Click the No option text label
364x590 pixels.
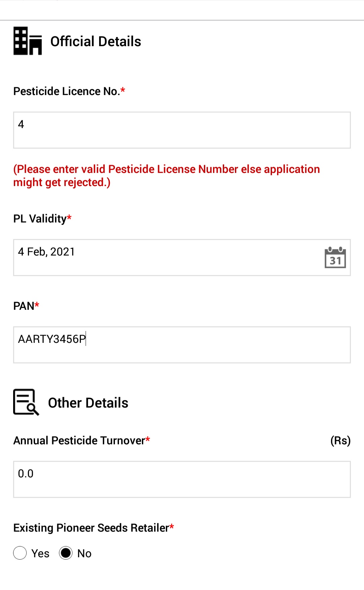[84, 553]
